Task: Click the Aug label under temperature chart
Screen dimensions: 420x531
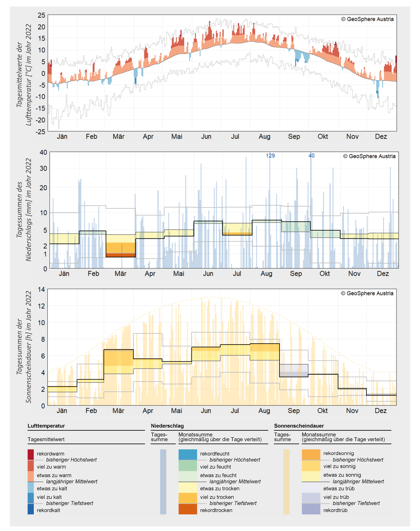Action: (265, 137)
